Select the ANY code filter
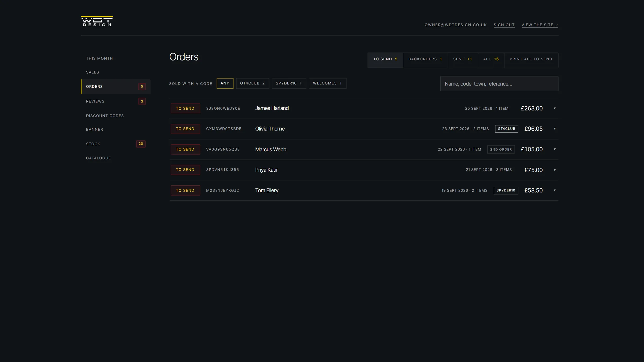Screen dimensions: 644x362 [x=225, y=83]
